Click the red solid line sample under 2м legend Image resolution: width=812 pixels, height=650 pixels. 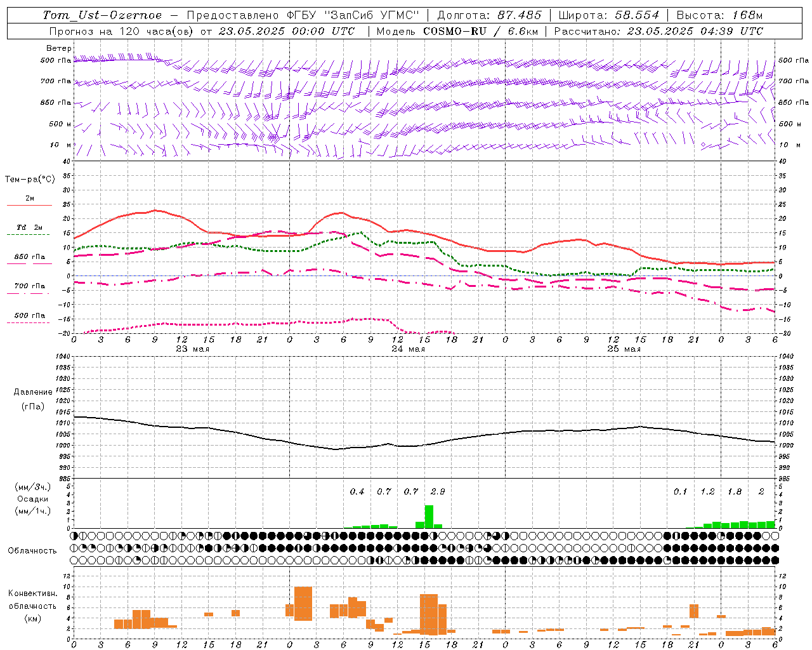(29, 206)
